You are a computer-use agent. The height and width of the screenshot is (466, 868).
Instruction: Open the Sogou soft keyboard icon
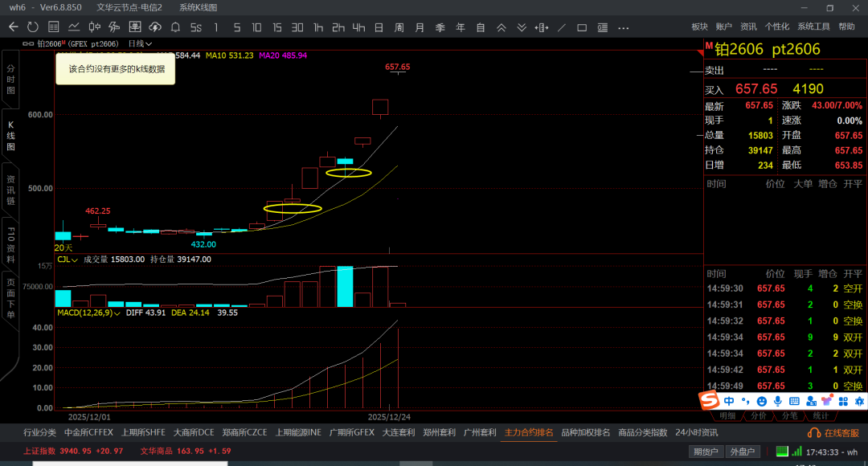[794, 401]
